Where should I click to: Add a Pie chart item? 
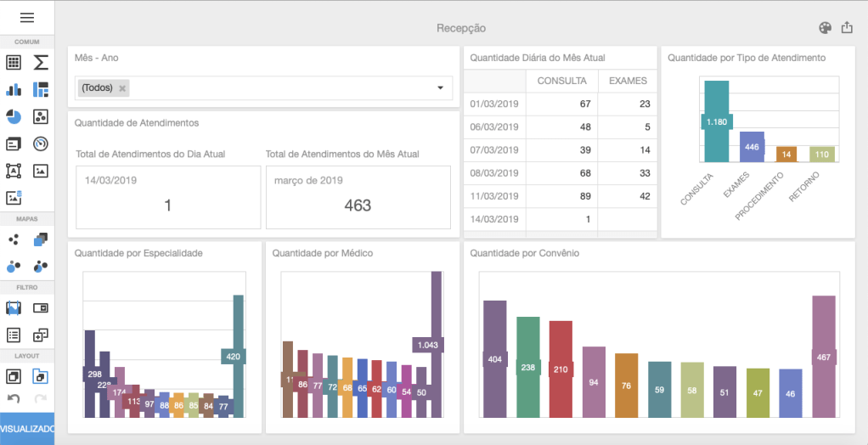pyautogui.click(x=14, y=117)
